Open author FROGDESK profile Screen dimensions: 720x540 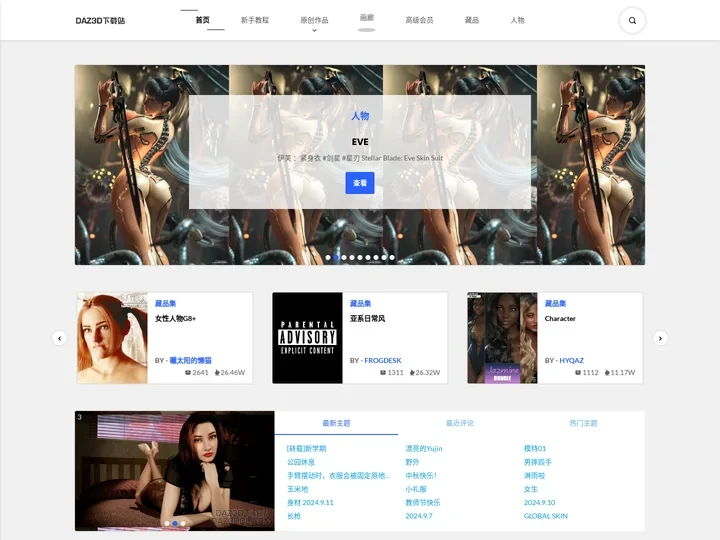click(383, 360)
